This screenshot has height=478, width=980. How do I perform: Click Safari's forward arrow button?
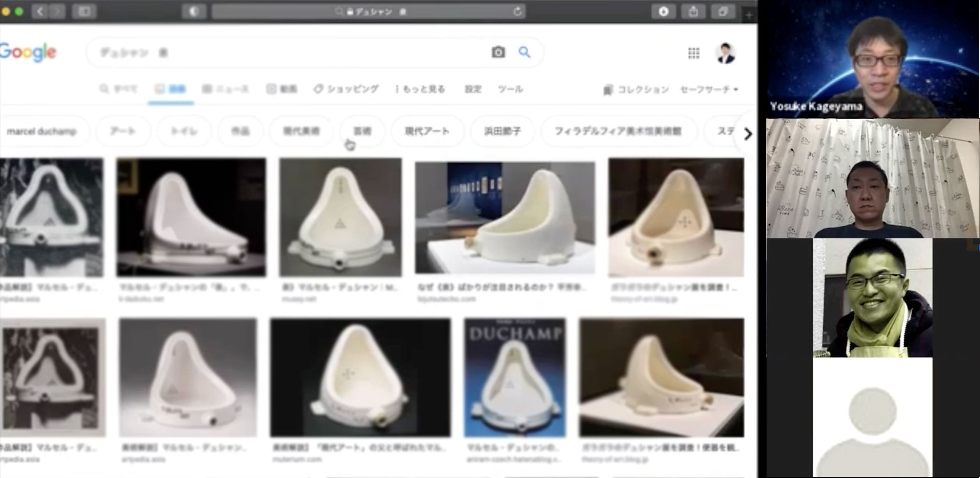point(57,12)
